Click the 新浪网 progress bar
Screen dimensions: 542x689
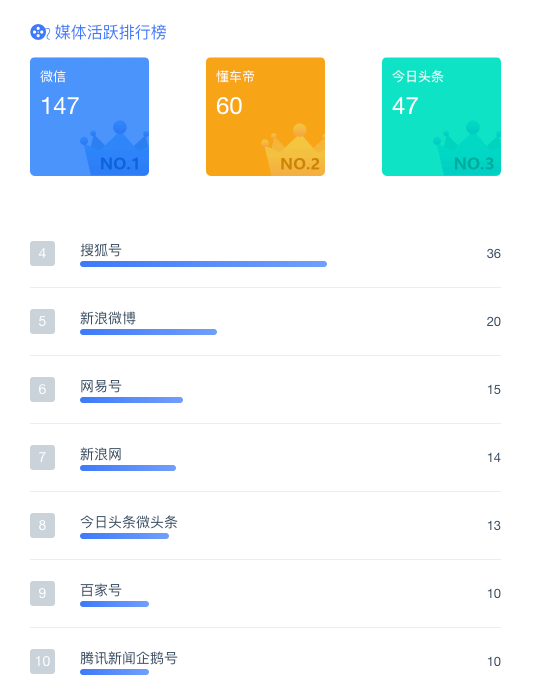point(128,468)
